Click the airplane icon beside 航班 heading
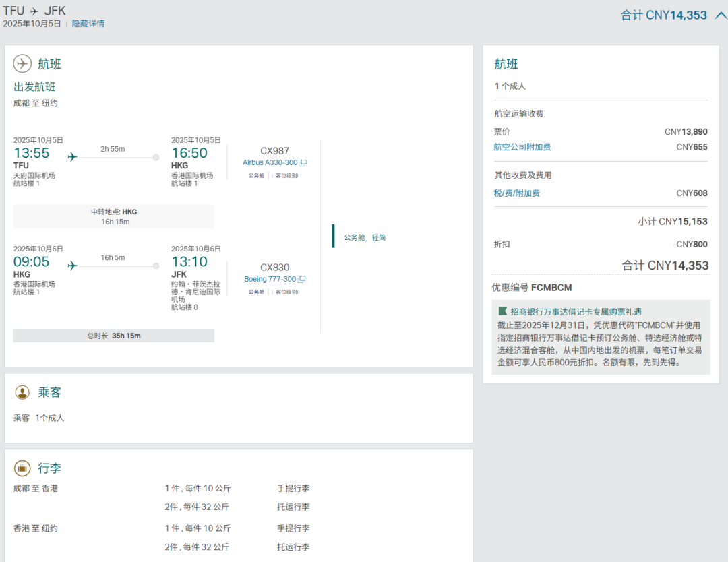This screenshot has width=728, height=562. 23,64
